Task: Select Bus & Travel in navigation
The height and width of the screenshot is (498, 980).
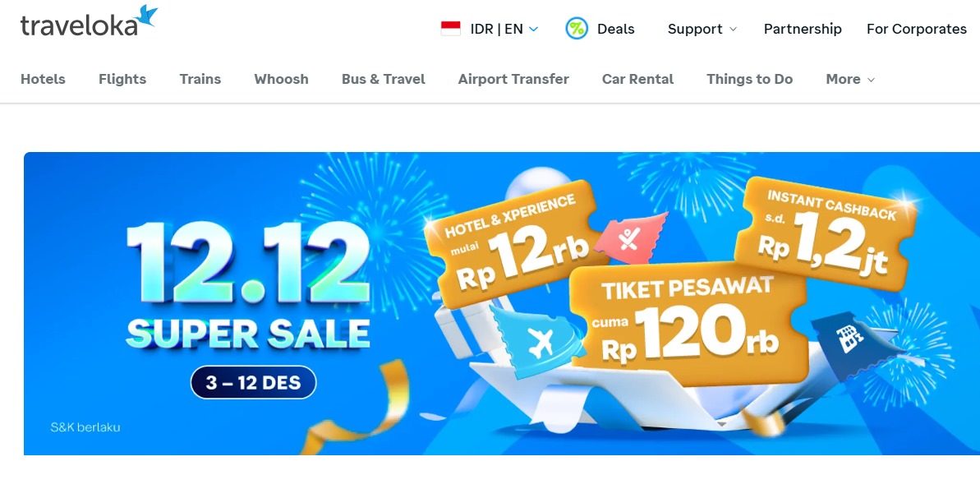Action: click(x=383, y=80)
